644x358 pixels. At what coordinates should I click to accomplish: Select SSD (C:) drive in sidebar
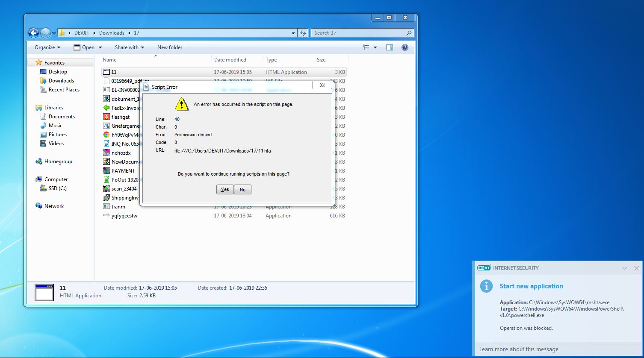(57, 188)
